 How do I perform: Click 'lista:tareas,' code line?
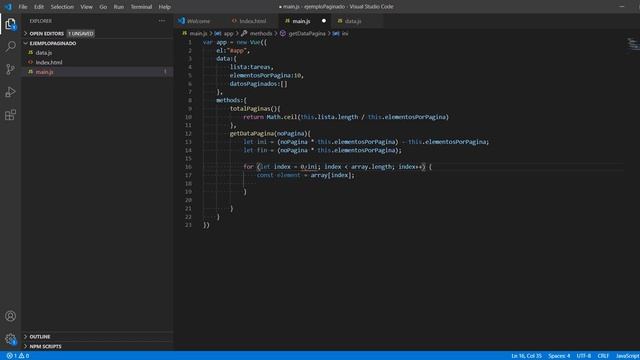click(x=251, y=67)
